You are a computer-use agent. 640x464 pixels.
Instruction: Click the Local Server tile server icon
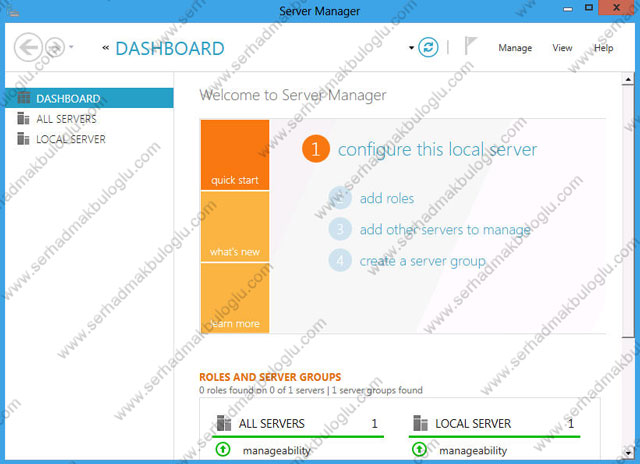[420, 423]
